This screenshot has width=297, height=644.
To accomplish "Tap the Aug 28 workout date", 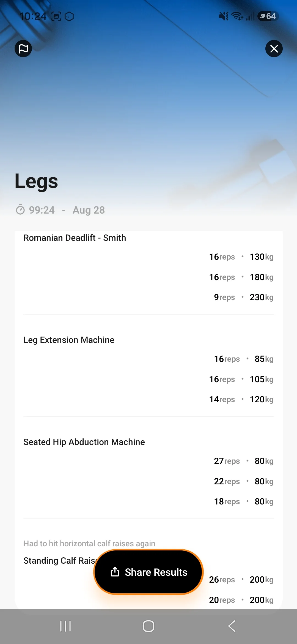I will point(89,210).
